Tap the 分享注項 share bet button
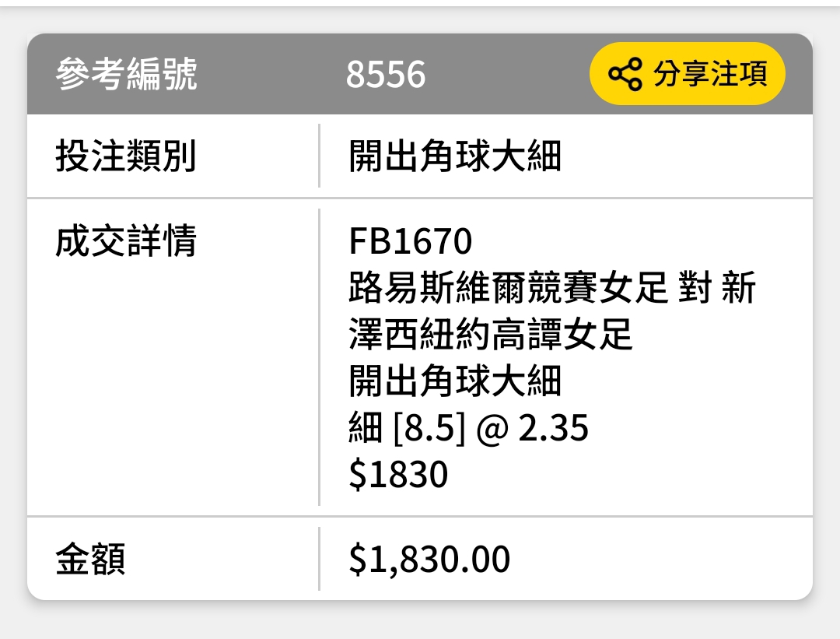The height and width of the screenshot is (639, 840). (688, 73)
